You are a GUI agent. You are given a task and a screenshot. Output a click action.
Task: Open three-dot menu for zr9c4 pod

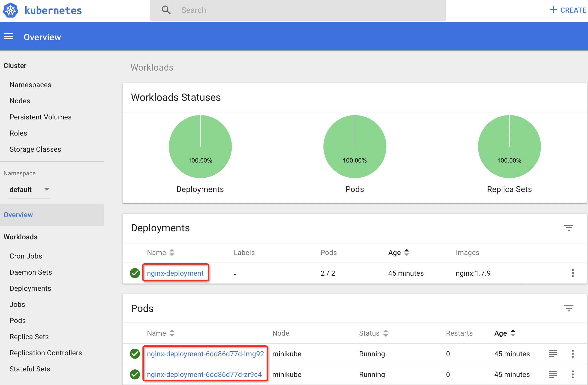coord(573,374)
